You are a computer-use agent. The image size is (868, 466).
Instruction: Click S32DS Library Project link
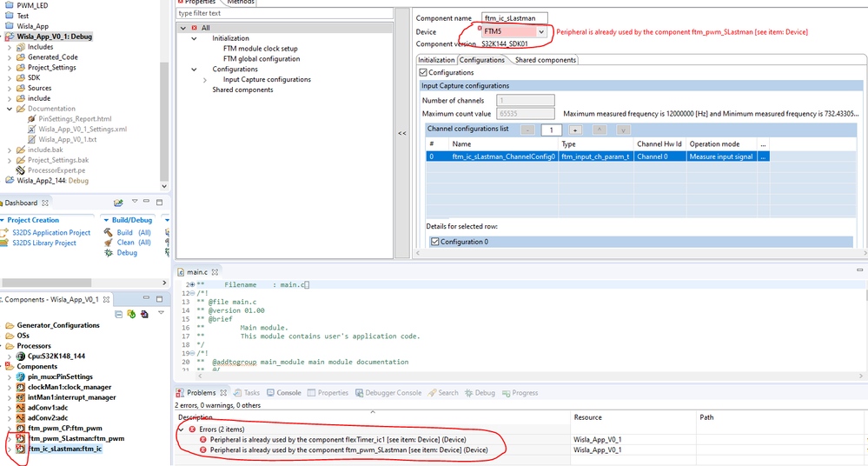pyautogui.click(x=44, y=243)
